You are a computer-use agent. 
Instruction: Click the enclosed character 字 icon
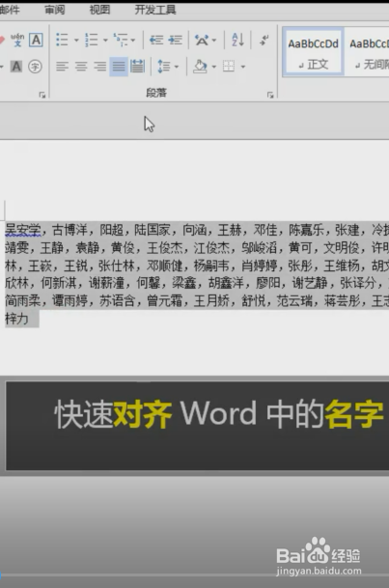coord(35,67)
